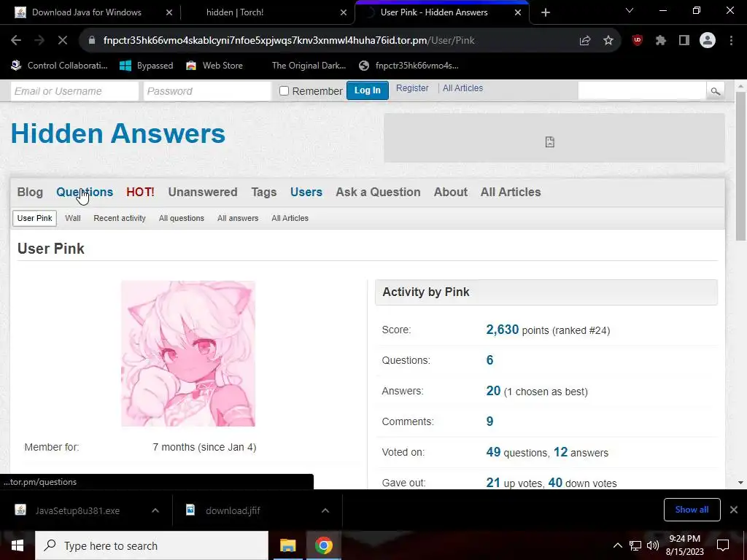Select the Recent activity sub-tab
Screen dimensions: 747x560
[120, 218]
